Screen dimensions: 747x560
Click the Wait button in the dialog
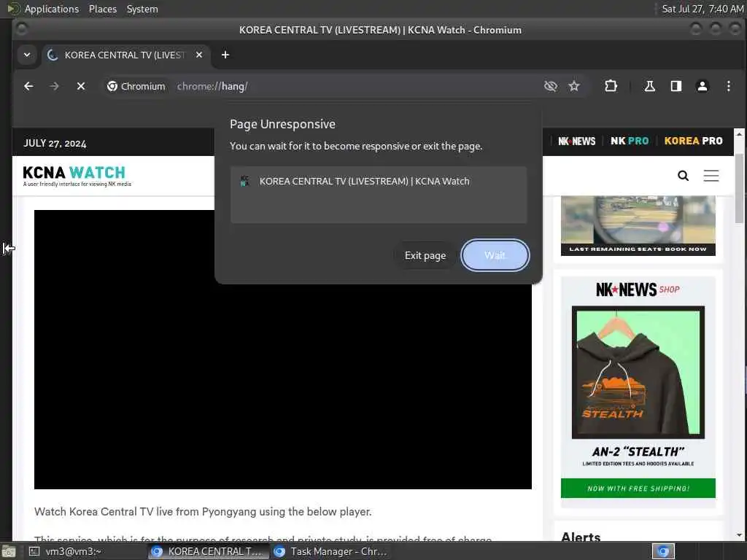[x=495, y=255]
